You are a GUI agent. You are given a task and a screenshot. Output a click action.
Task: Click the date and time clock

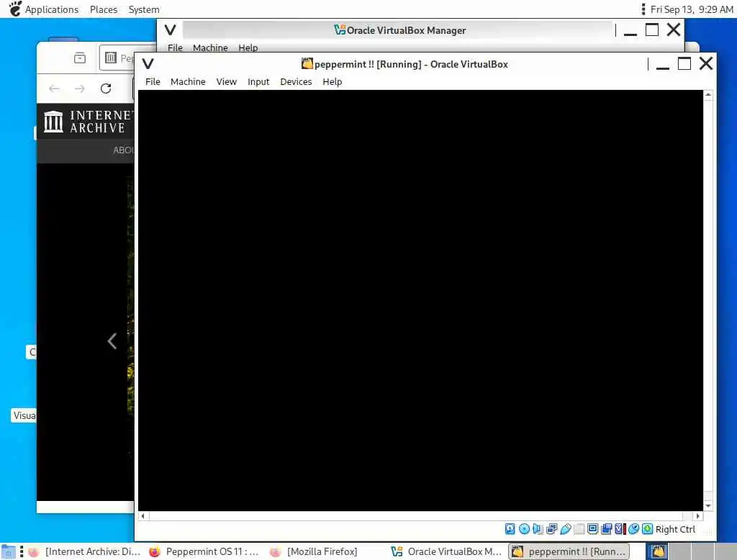(x=692, y=9)
